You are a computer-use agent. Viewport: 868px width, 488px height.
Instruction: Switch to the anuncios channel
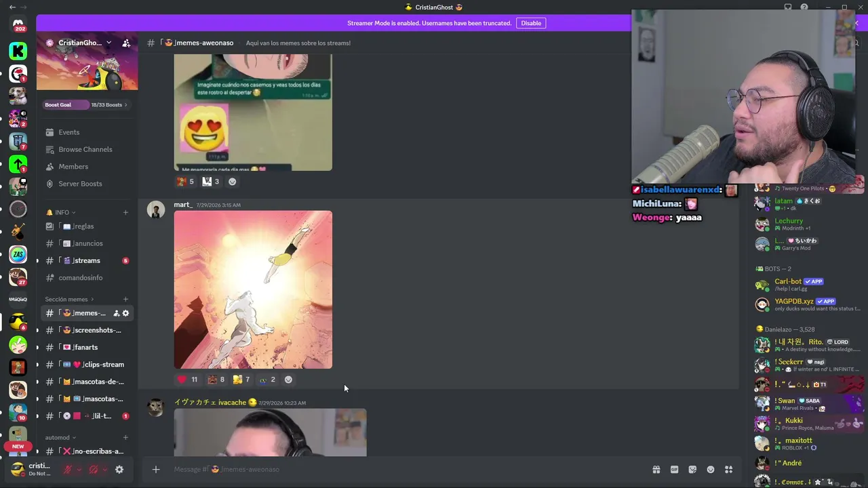coord(87,243)
